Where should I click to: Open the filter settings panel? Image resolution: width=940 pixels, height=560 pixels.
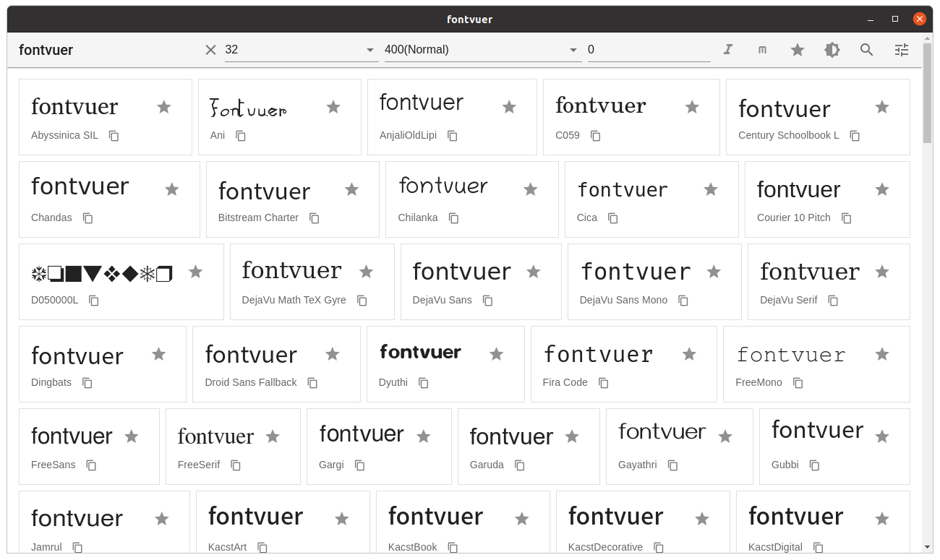(x=901, y=49)
